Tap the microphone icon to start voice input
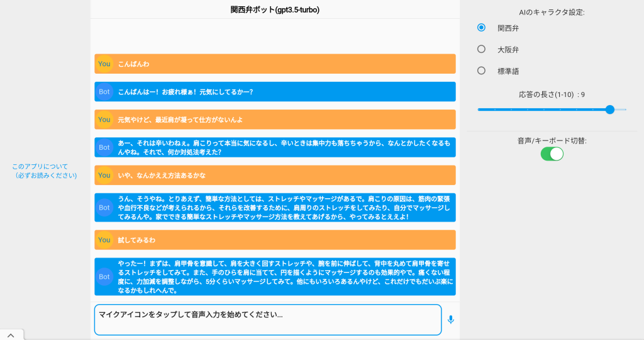Screen dimensions: 644x340 point(450,319)
